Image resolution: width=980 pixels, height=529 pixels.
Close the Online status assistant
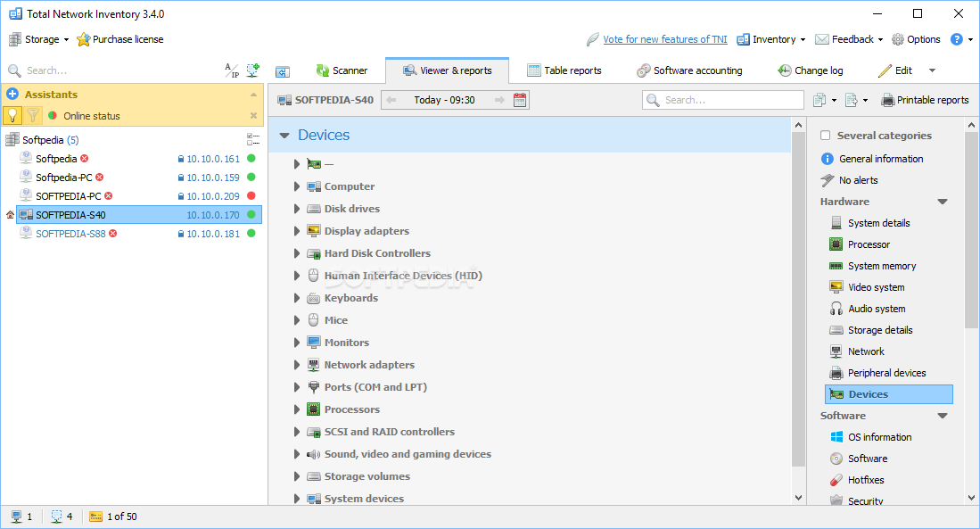click(254, 116)
